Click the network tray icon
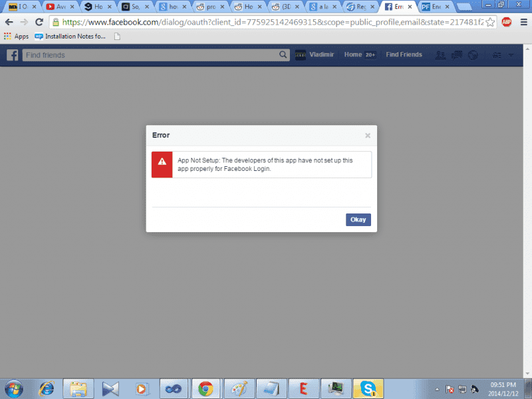This screenshot has height=399, width=532. 462,390
